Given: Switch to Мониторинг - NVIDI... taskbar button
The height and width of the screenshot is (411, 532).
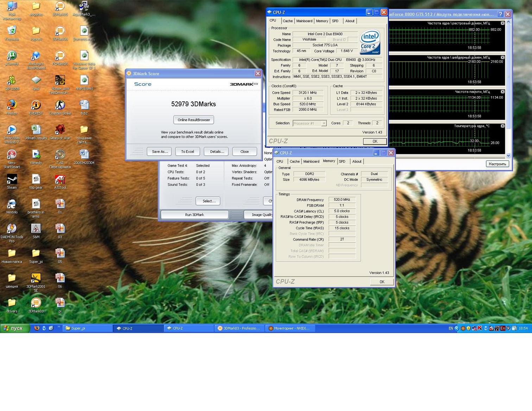Looking at the screenshot, I should point(290,328).
